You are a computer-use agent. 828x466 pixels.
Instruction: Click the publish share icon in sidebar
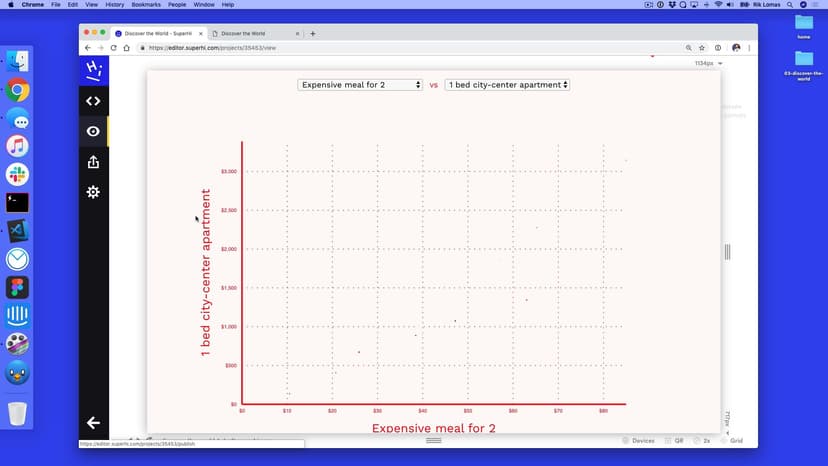tap(93, 162)
